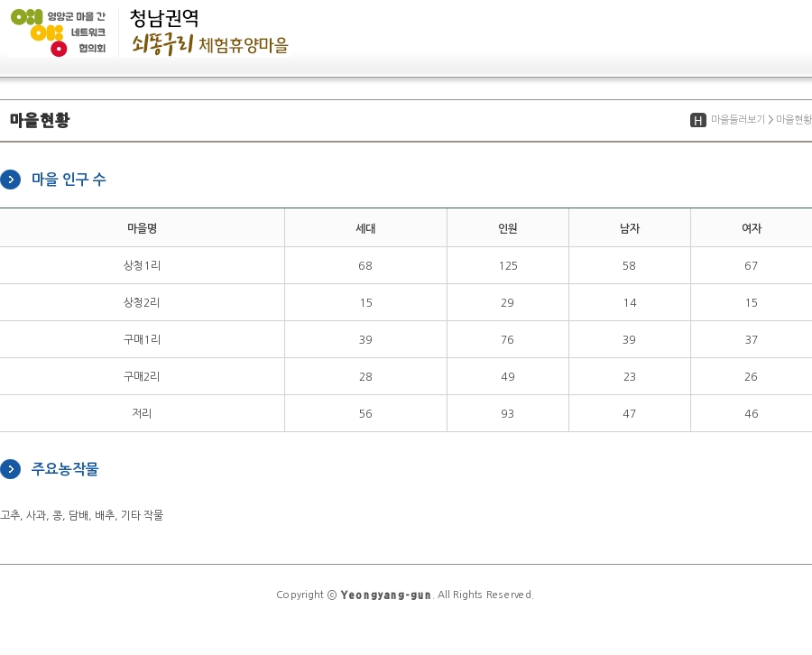
Task: Click the 인원 value 93 for 저리
Action: [507, 413]
